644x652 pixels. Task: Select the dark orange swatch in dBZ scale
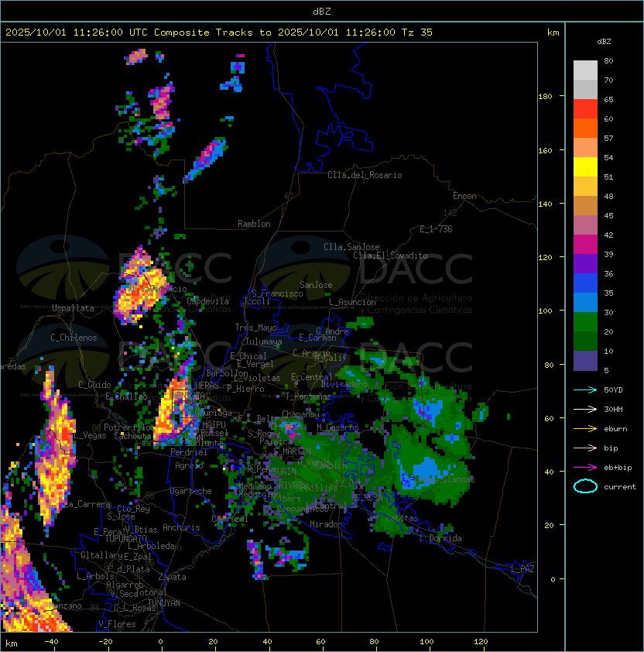(x=585, y=128)
